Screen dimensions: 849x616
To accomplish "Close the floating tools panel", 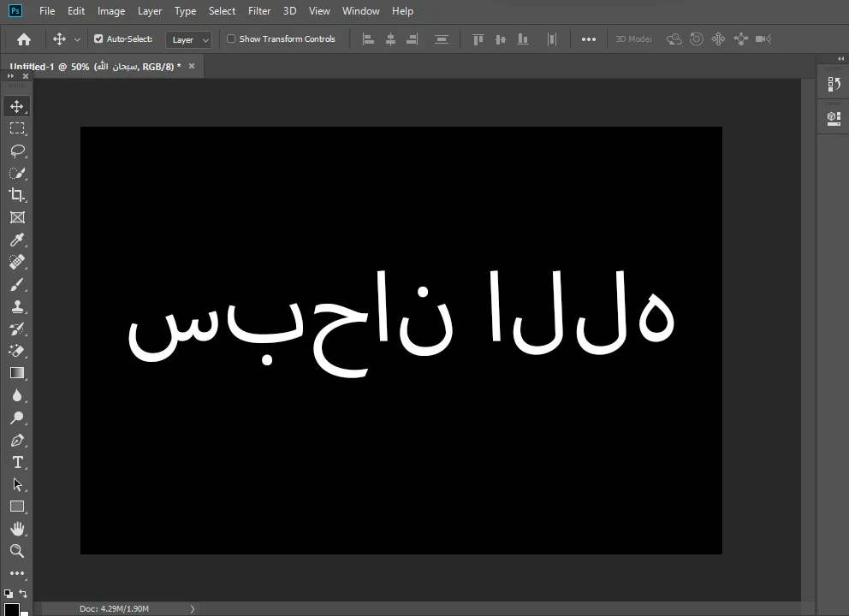I will pos(26,76).
